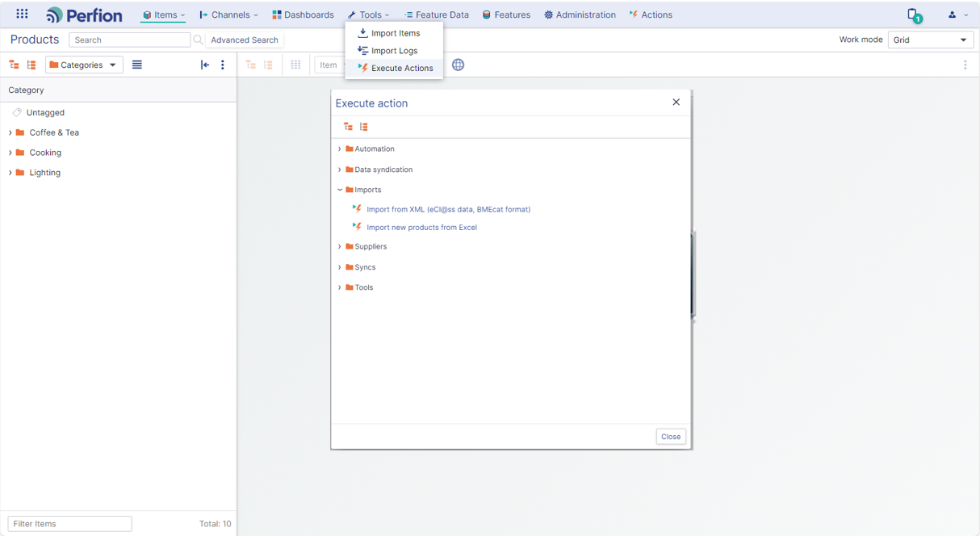Click the Lighting folder icon
This screenshot has width=980, height=536.
pyautogui.click(x=20, y=172)
